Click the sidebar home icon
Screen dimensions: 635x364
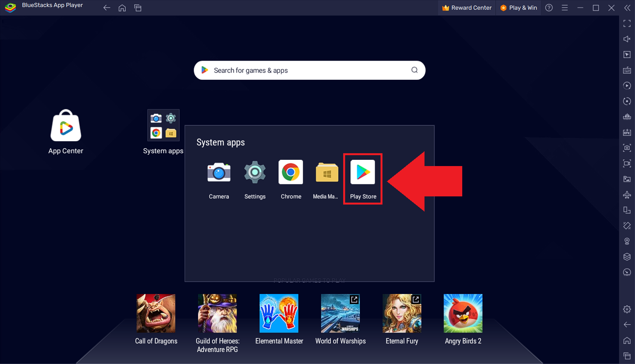(x=627, y=340)
